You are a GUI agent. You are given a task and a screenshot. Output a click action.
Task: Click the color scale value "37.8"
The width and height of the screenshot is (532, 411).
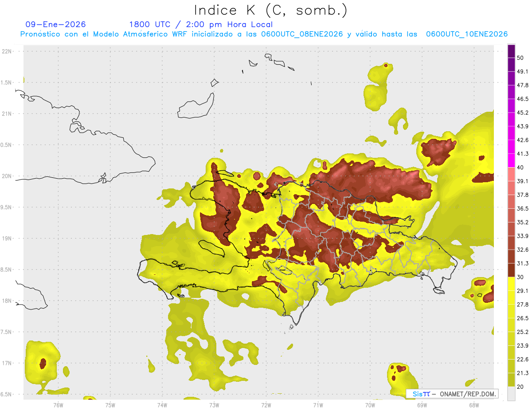pos(523,195)
